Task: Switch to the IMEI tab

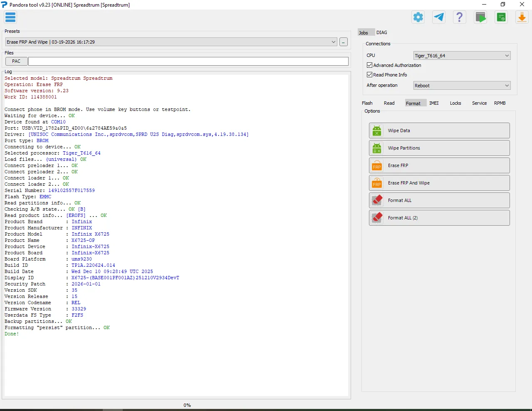Action: pyautogui.click(x=434, y=103)
